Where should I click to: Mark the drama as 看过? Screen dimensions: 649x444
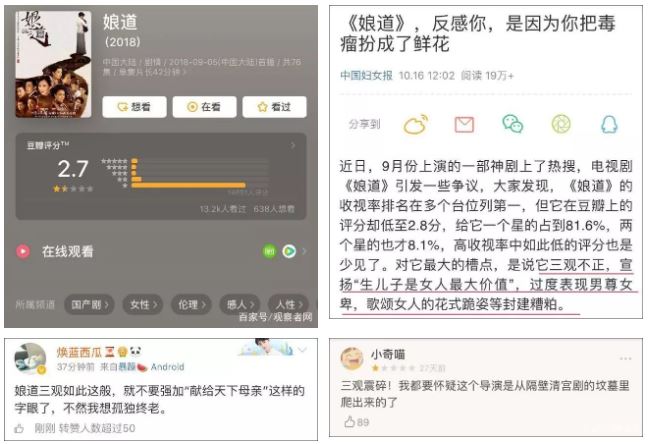pos(274,107)
